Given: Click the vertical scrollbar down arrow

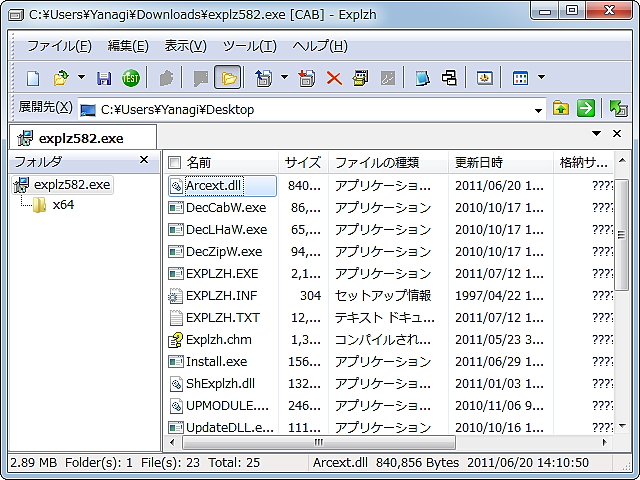Looking at the screenshot, I should click(x=622, y=426).
